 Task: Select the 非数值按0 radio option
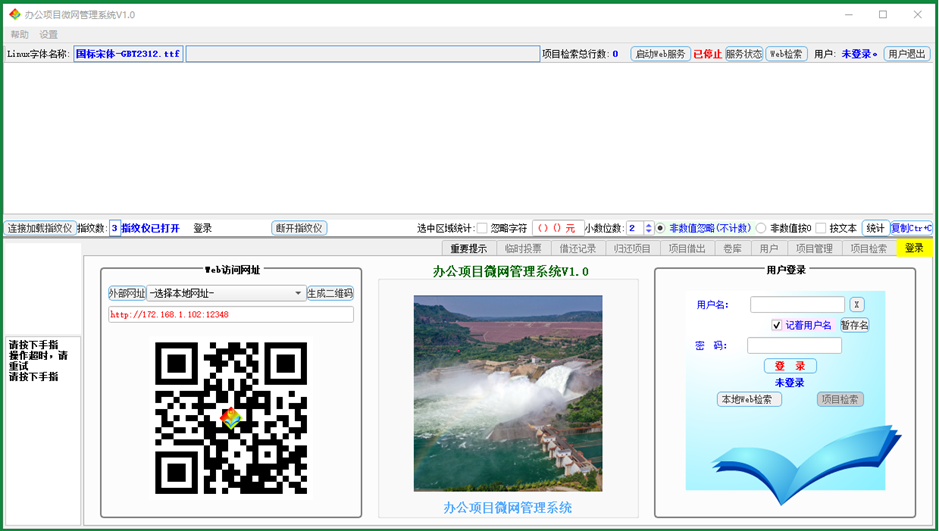pyautogui.click(x=761, y=228)
